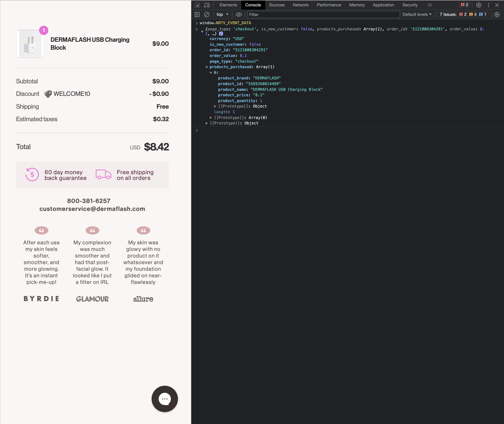Toggle the device toolbar icon
The height and width of the screenshot is (424, 504).
click(x=207, y=5)
